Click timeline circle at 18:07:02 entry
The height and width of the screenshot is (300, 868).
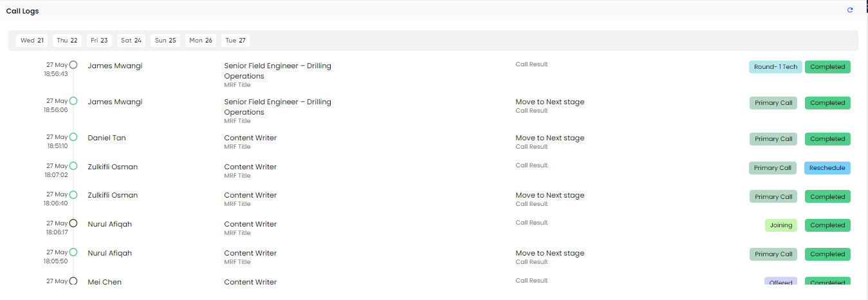point(73,166)
